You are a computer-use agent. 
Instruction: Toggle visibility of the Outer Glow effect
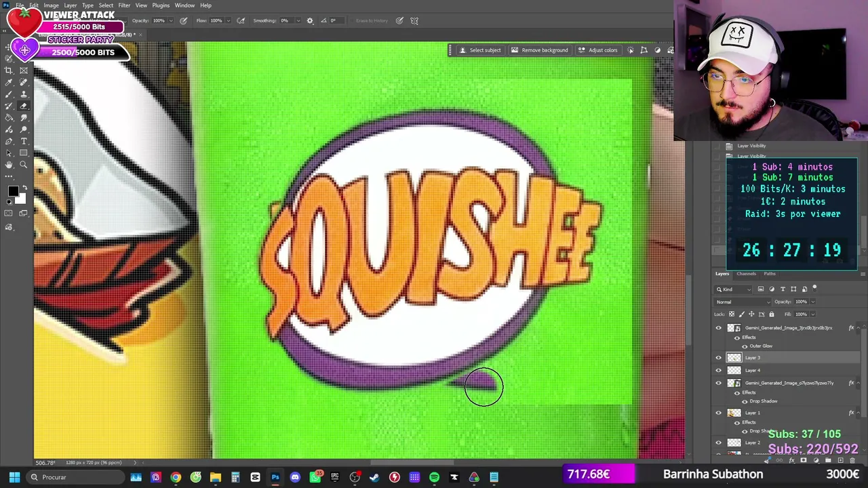point(745,346)
